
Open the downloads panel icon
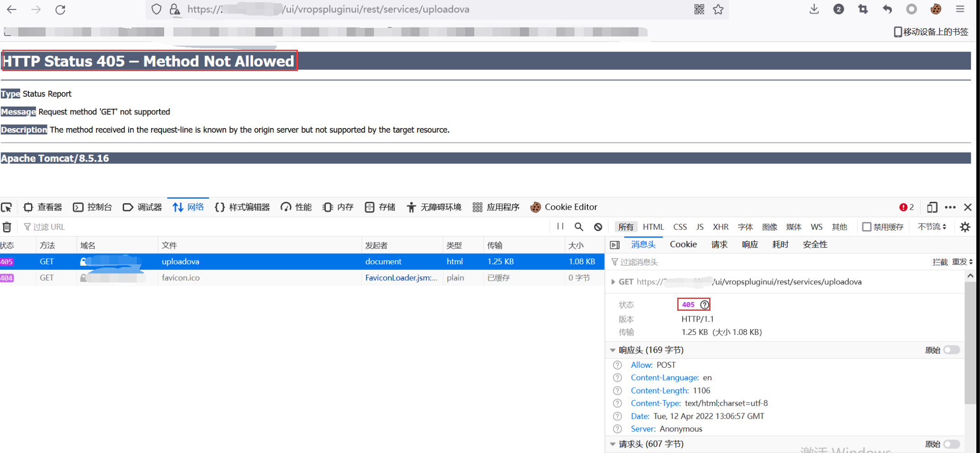[x=814, y=9]
